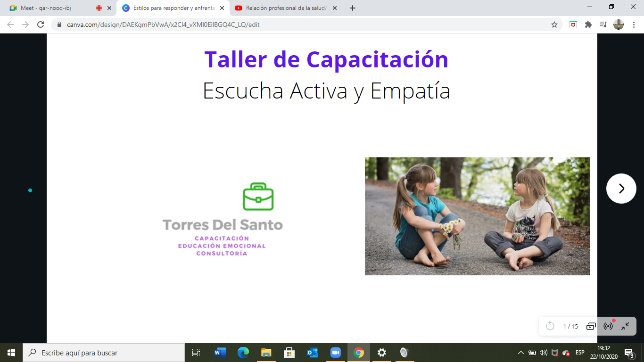
Task: Go to next slide with right arrow
Action: (621, 189)
